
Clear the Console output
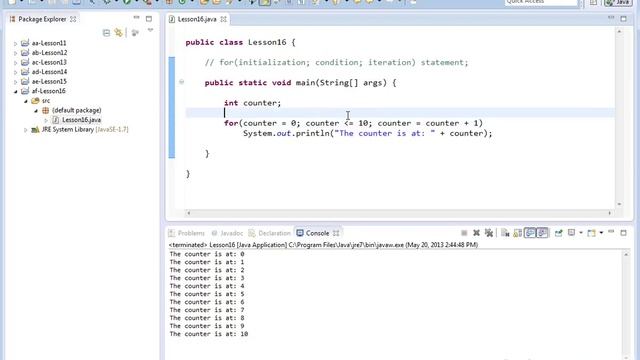click(x=505, y=233)
